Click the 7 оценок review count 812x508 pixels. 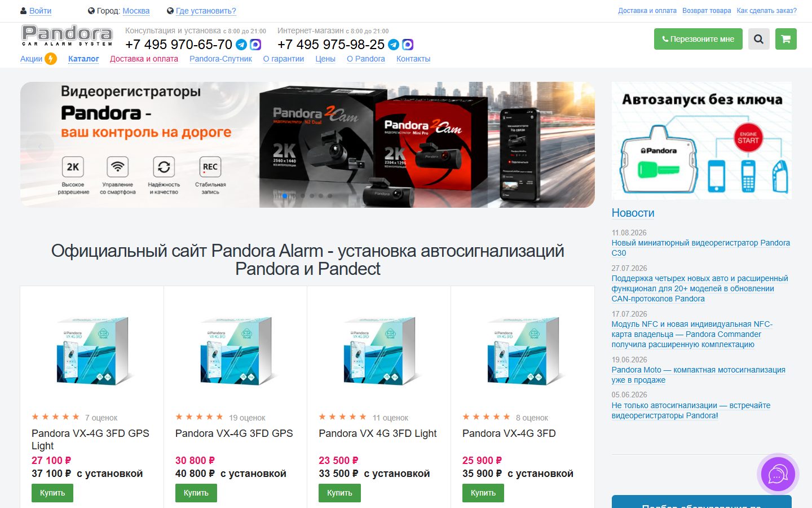[101, 418]
